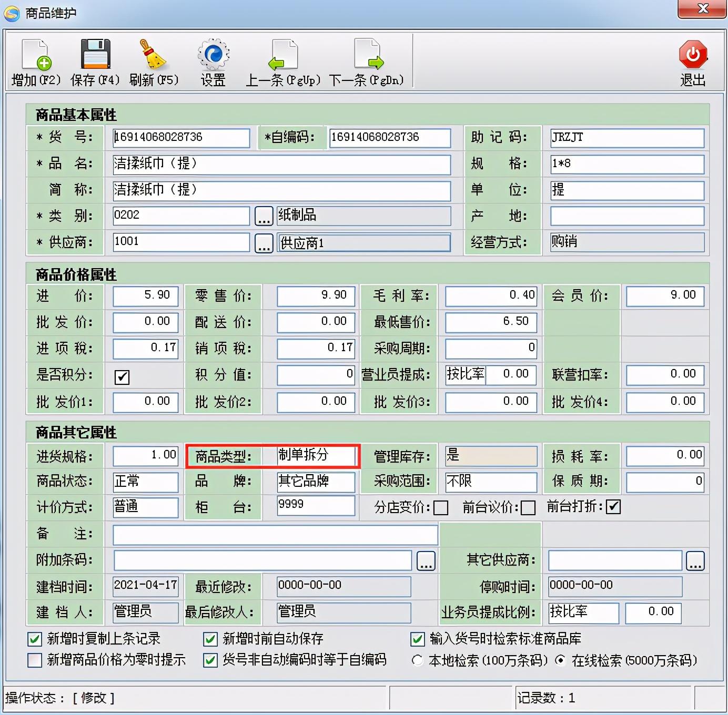
Task: Click the 柜台 field showing 9999
Action: coord(316,505)
